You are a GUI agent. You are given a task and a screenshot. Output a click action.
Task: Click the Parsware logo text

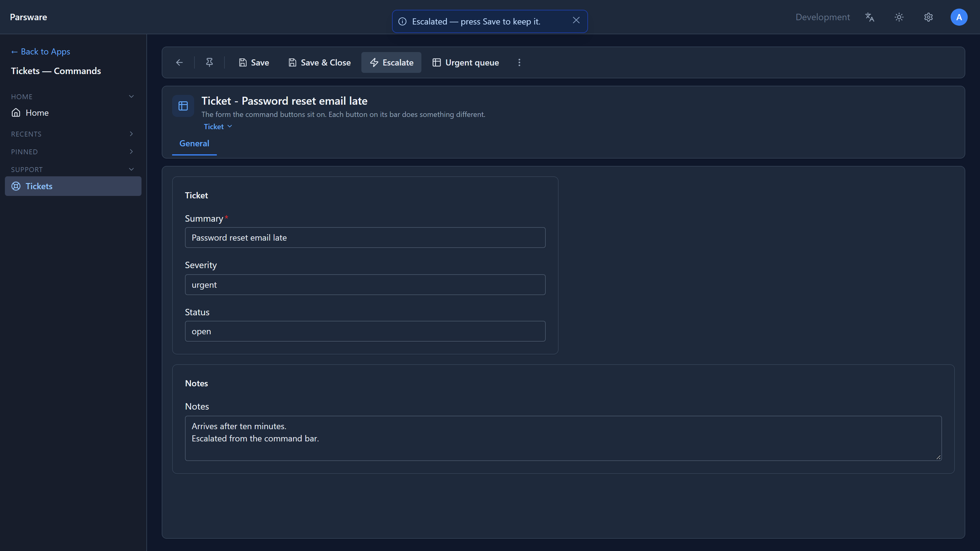pos(28,17)
